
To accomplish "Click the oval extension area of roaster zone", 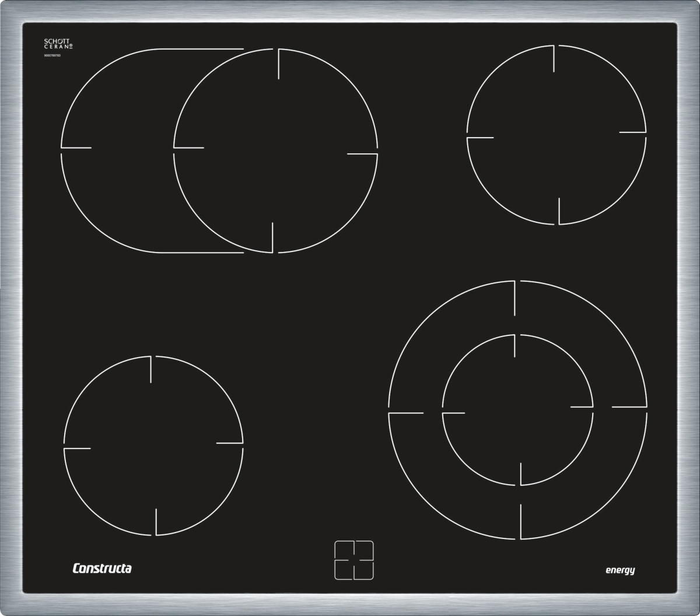I will 117,150.
